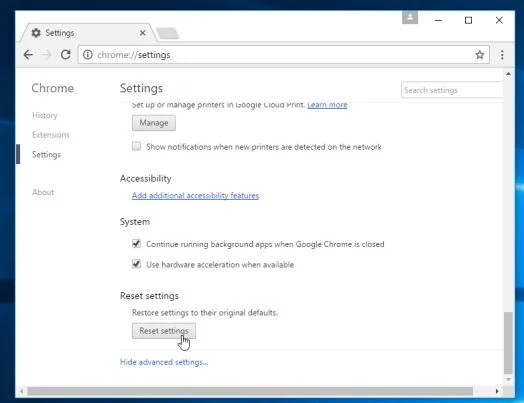Viewport: 524px width, 403px height.
Task: Uncheck use hardware acceleration option
Action: 136,264
